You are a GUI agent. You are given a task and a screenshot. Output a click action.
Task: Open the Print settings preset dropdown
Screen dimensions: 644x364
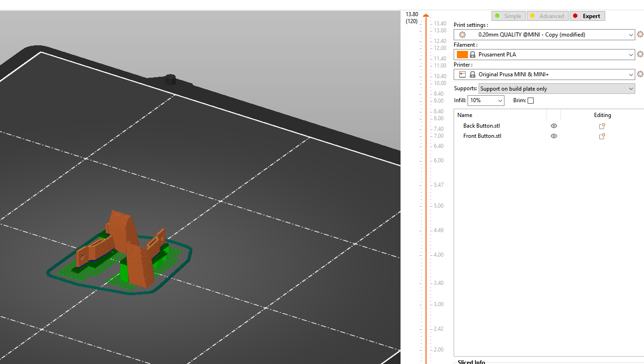(x=544, y=34)
